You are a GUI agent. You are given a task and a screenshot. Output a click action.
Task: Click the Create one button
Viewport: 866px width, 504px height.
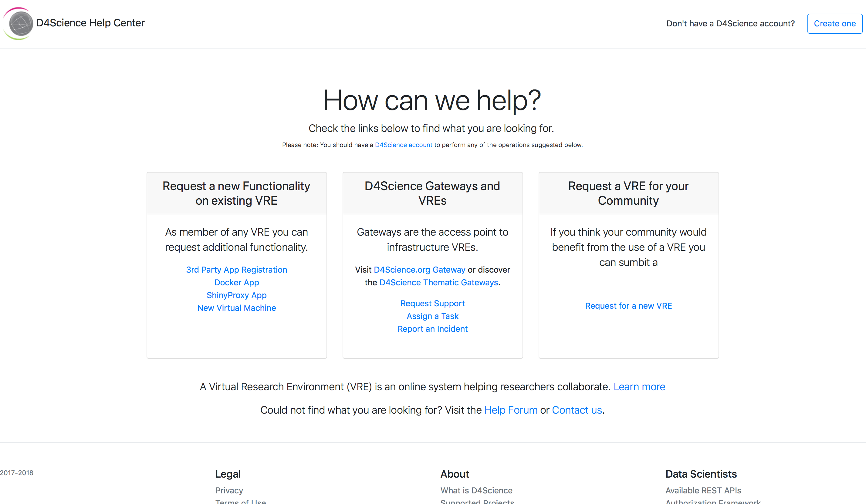tap(834, 23)
